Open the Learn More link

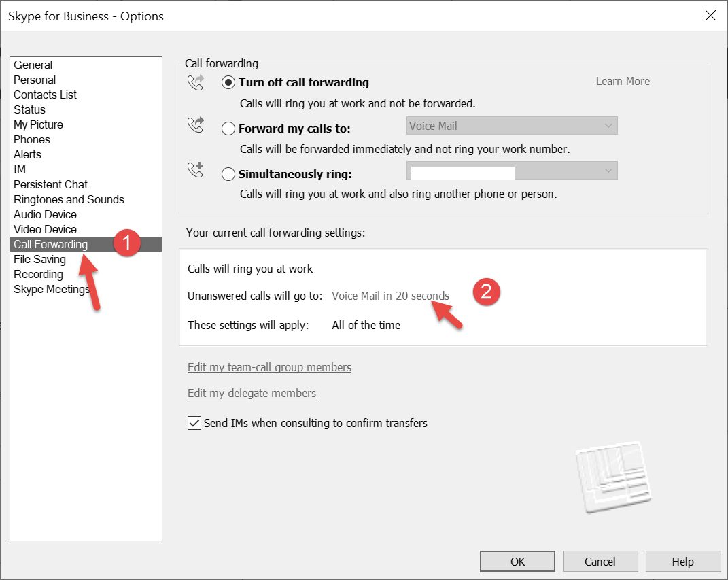point(623,81)
